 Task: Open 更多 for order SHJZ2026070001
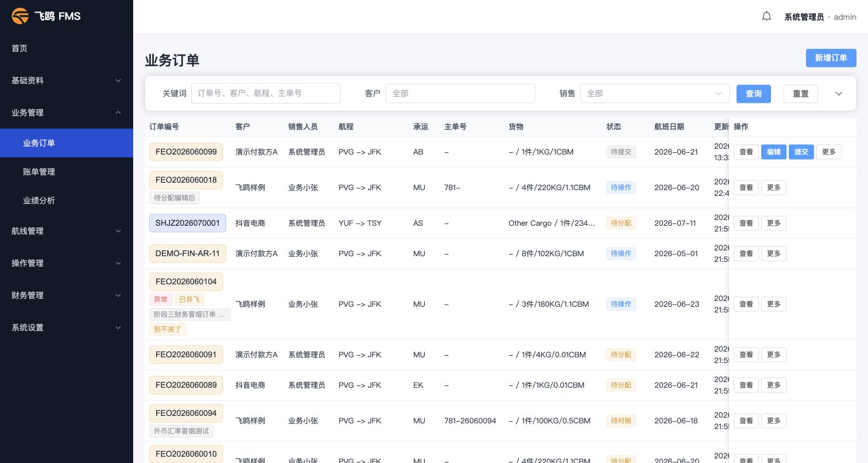(x=773, y=223)
